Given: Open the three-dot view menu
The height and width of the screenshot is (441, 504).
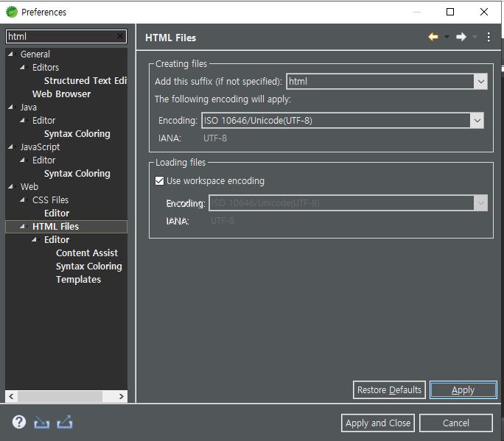Looking at the screenshot, I should pyautogui.click(x=489, y=38).
